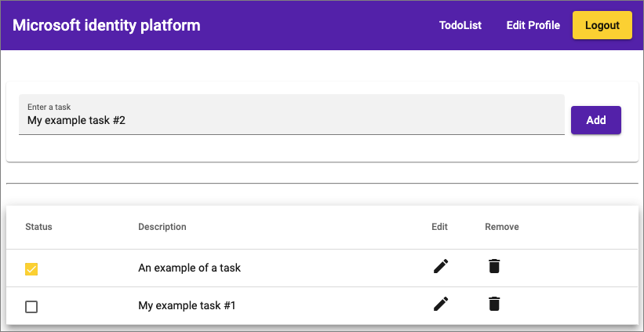Delete 'An example of a task' using the trash icon

493,267
